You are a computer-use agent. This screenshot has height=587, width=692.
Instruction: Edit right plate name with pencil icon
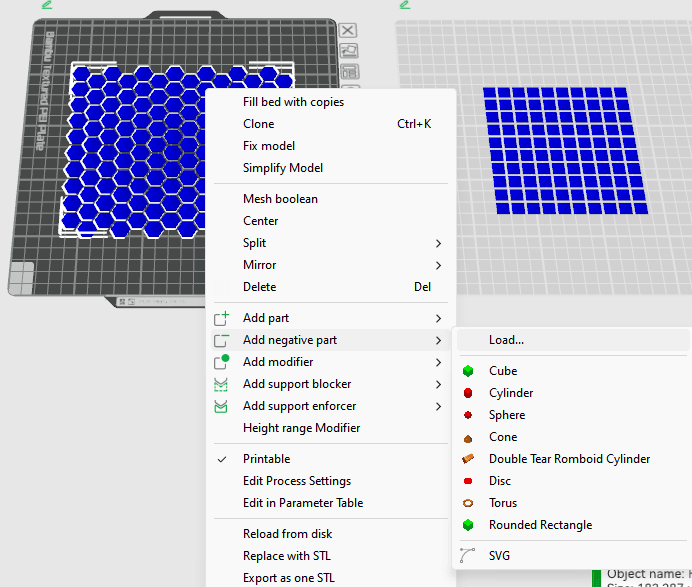coord(405,5)
